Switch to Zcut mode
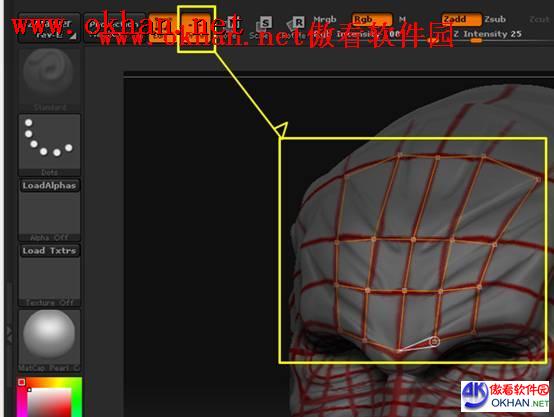Viewport: 554px width, 417px height. (x=539, y=19)
